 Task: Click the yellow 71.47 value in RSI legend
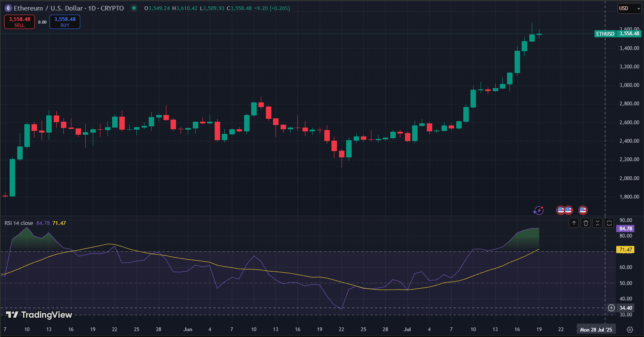(59, 223)
